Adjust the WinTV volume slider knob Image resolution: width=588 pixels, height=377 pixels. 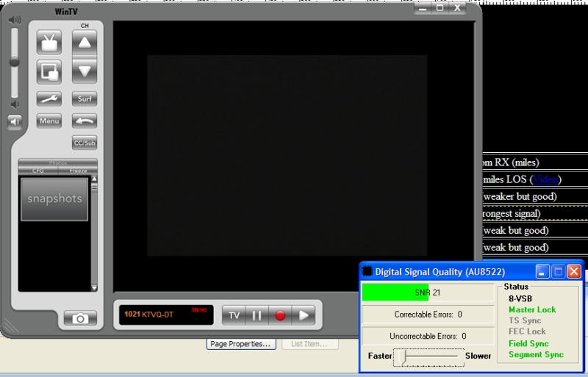(14, 62)
